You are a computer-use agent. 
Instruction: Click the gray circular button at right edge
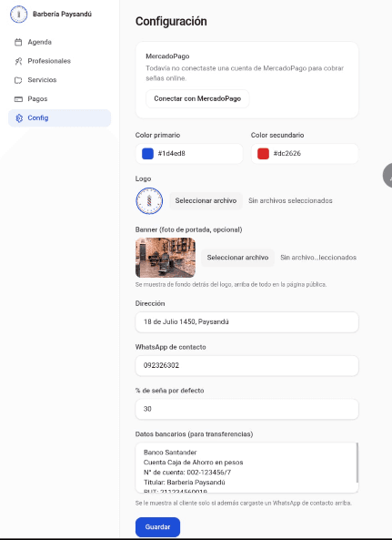tap(387, 176)
